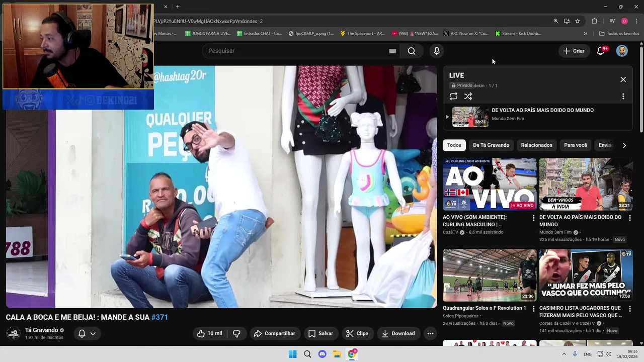Click the Privado privacy badge in playlist
644x362 pixels.
[x=462, y=85]
